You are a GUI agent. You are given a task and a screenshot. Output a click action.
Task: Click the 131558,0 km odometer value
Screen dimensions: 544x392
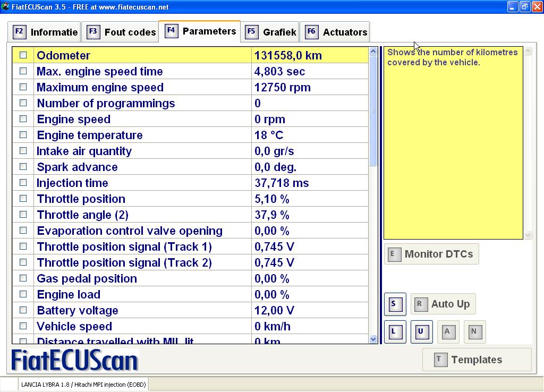(x=288, y=55)
